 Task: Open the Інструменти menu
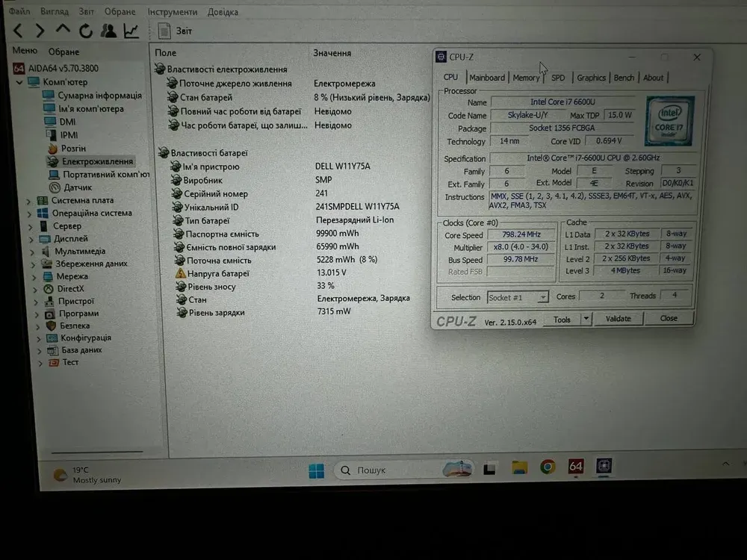(x=173, y=12)
